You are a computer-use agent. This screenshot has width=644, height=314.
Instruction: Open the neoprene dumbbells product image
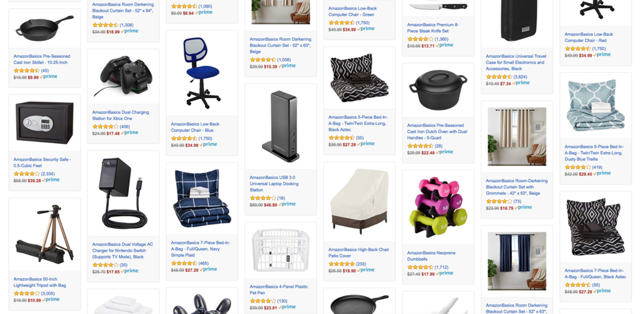click(438, 207)
